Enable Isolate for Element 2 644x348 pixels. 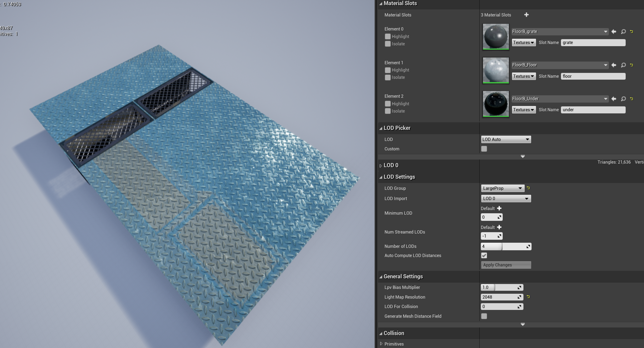388,111
